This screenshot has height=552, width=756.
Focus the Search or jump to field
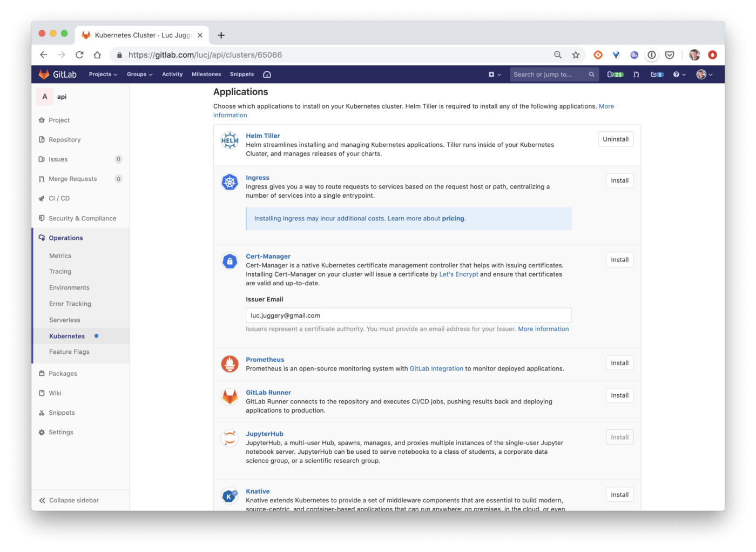click(x=553, y=75)
